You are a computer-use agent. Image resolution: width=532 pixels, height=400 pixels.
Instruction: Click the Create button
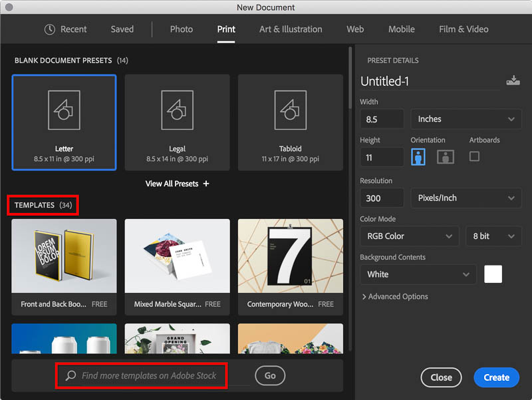[496, 377]
